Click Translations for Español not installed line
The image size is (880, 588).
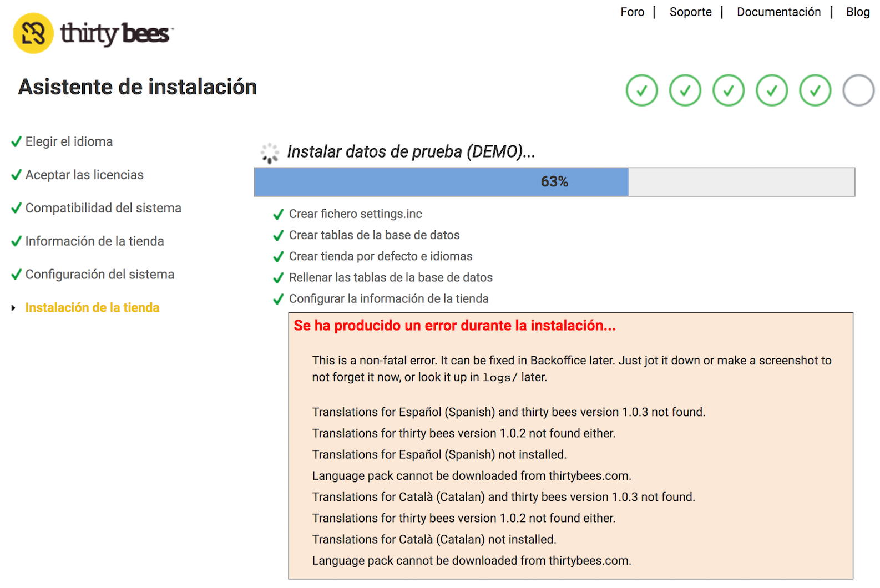(x=439, y=455)
